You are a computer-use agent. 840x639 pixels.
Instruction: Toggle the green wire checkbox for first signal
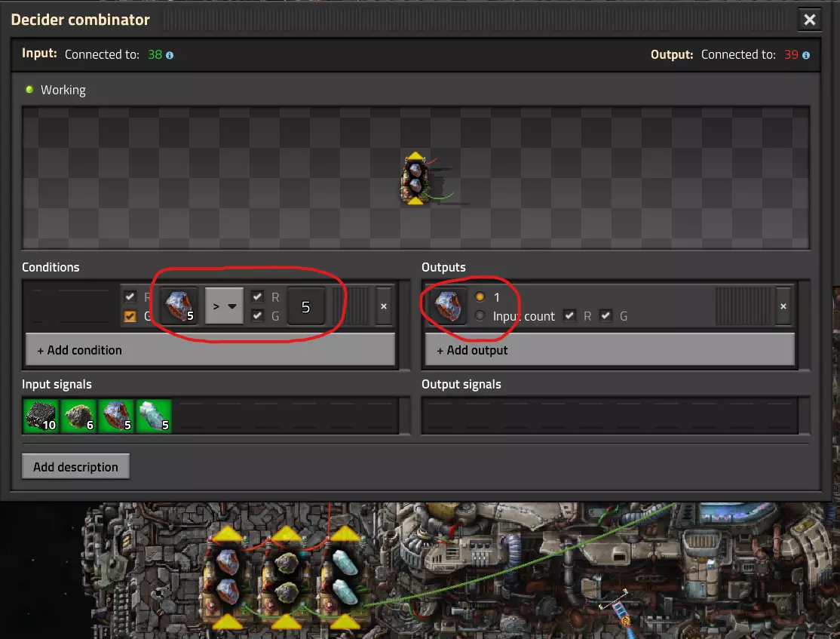(x=130, y=316)
